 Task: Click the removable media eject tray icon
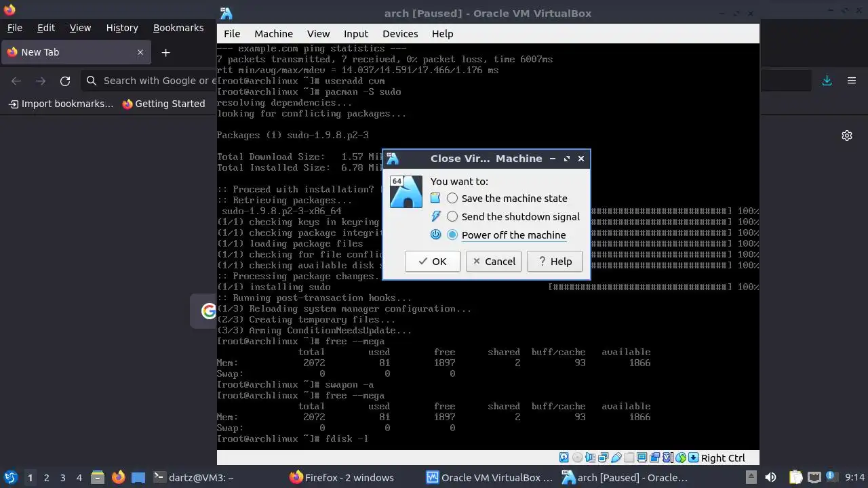751,478
